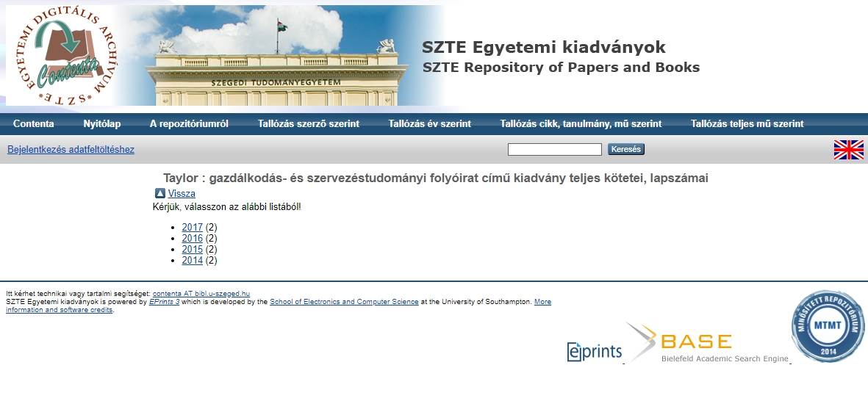Open School of Electronics and Computer Science link
The height and width of the screenshot is (412, 868).
point(344,302)
